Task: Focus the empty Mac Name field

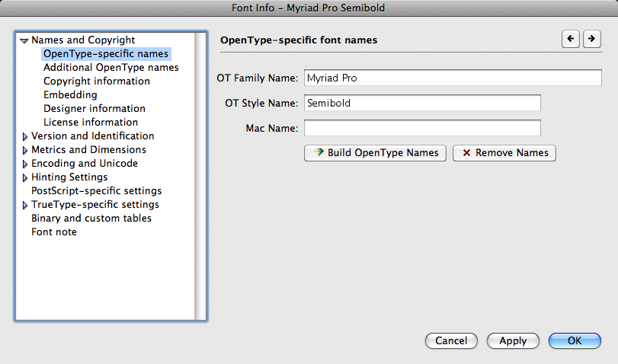Action: point(422,128)
